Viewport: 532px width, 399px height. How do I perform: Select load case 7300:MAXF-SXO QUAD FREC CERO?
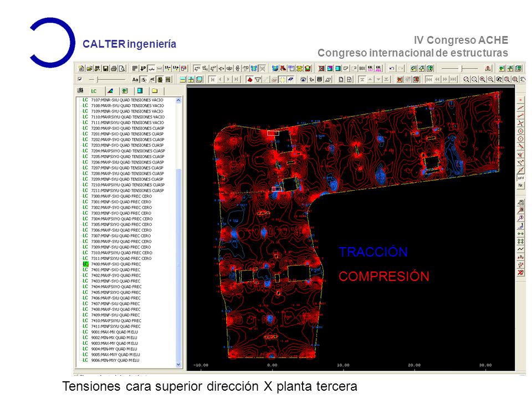[117, 196]
